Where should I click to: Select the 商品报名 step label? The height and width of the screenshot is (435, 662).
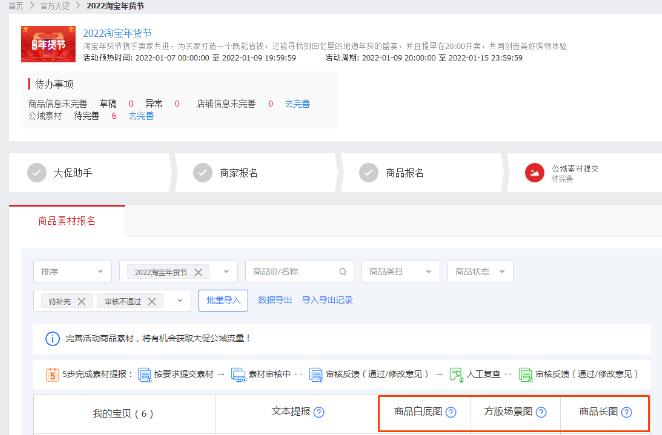(x=404, y=173)
